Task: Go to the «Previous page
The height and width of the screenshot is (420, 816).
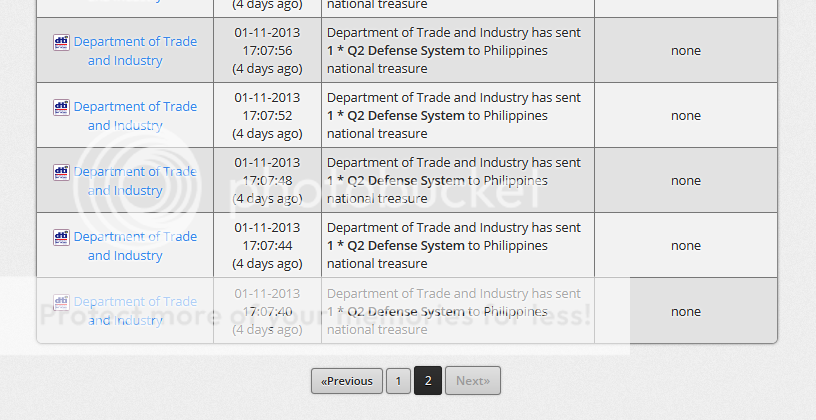Action: (x=347, y=381)
